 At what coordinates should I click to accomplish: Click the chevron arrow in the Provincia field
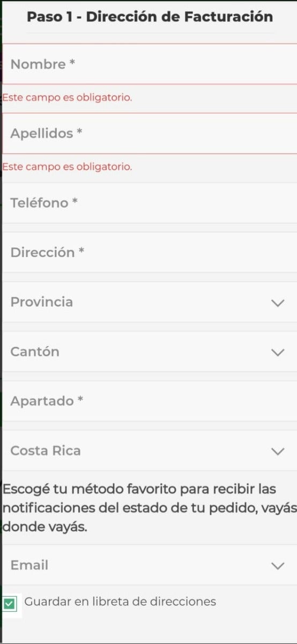[x=278, y=303]
